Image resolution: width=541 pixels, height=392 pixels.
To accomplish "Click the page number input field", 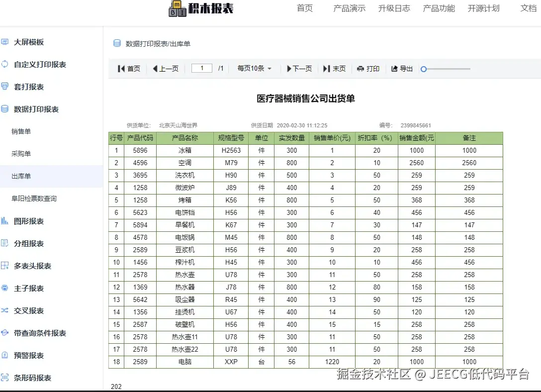I will coord(201,68).
